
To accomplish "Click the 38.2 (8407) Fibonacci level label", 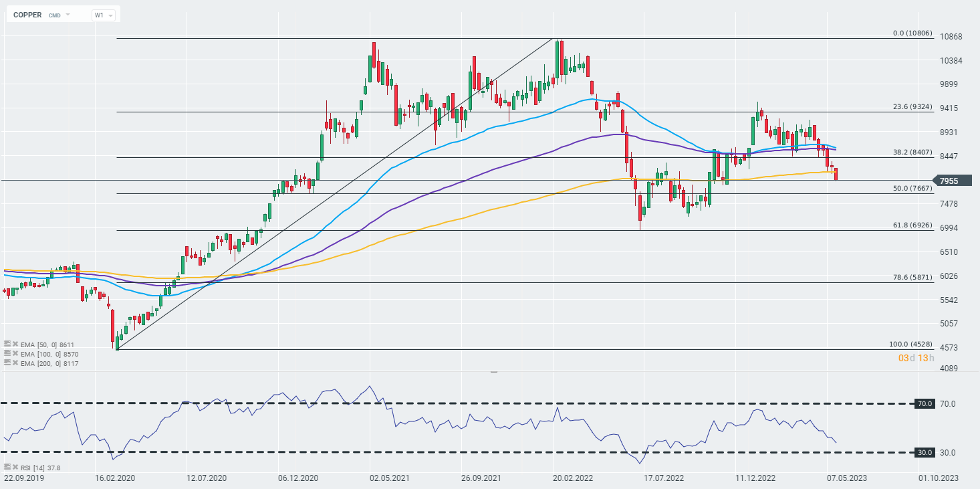I will pos(912,152).
